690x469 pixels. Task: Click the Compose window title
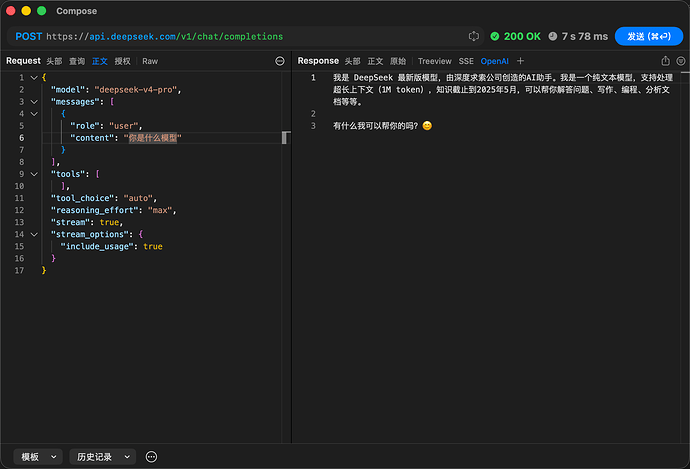(77, 11)
